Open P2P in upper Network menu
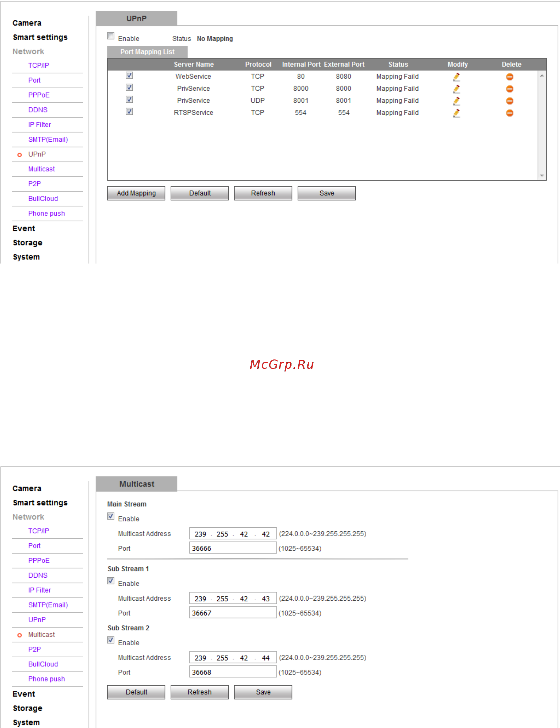560x728 pixels. point(34,184)
